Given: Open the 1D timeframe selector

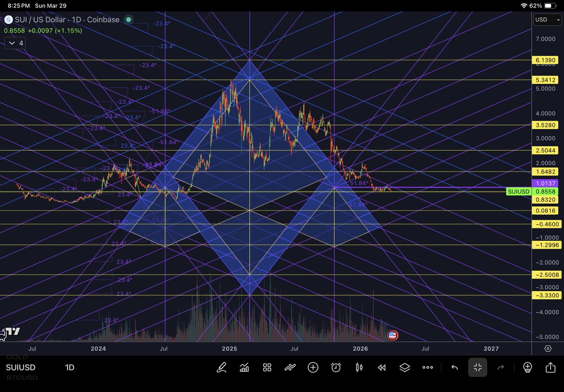Looking at the screenshot, I should point(70,368).
